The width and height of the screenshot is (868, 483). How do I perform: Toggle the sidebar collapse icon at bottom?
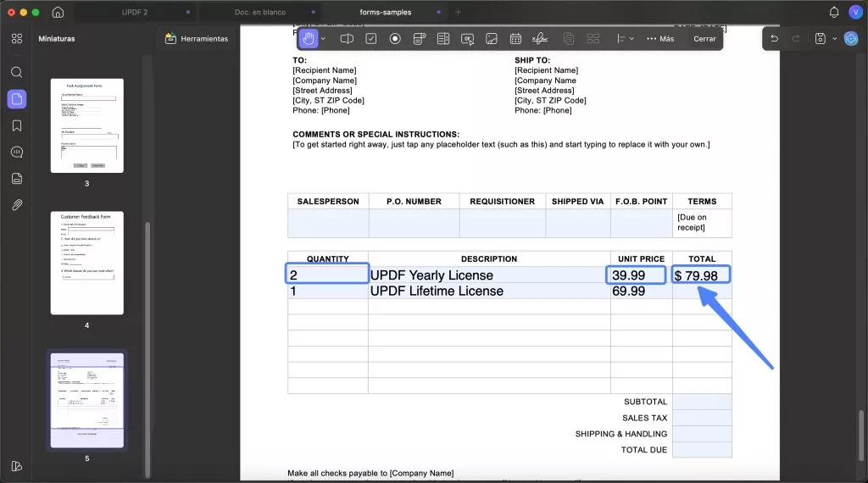coord(17,466)
